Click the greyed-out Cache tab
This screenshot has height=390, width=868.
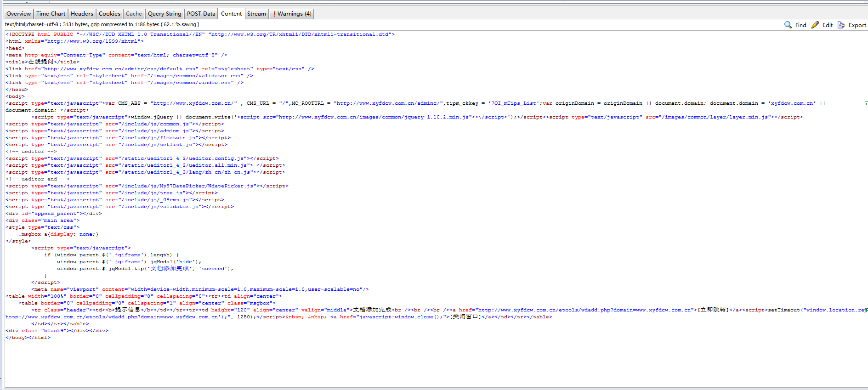click(134, 14)
